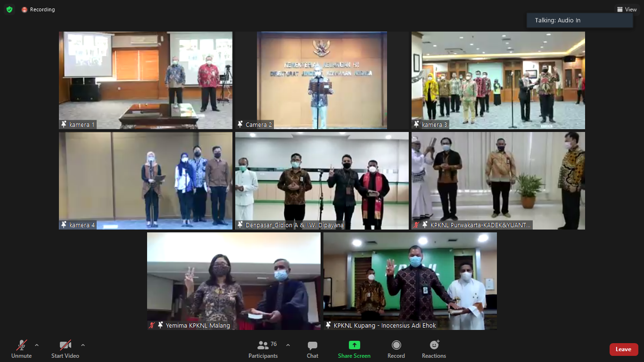644x362 pixels.
Task: Open the View layout menu
Action: pyautogui.click(x=627, y=9)
